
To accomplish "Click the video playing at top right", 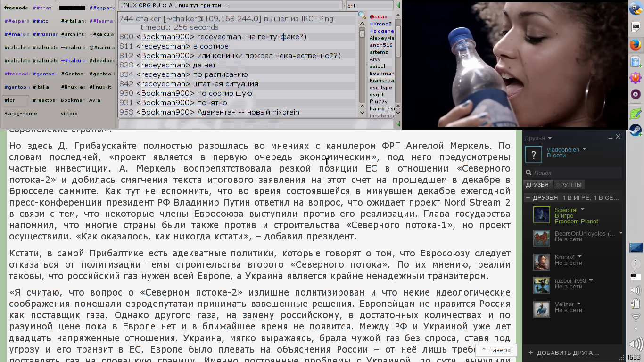I will coord(514,64).
